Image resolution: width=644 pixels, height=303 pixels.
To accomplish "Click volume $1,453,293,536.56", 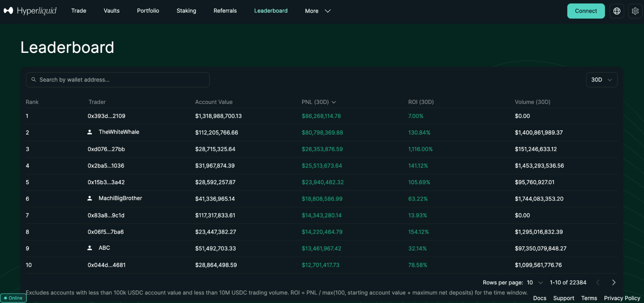I will 539,166.
